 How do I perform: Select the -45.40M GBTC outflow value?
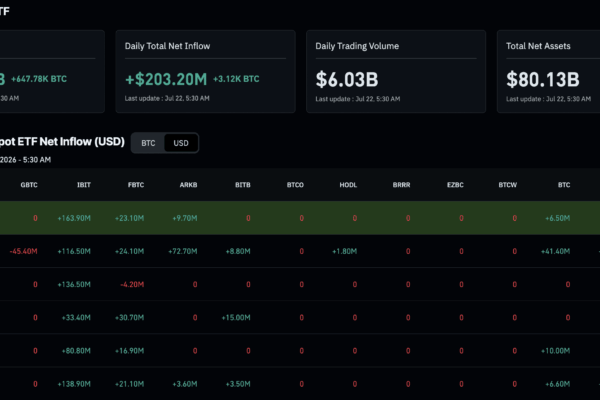(23, 251)
